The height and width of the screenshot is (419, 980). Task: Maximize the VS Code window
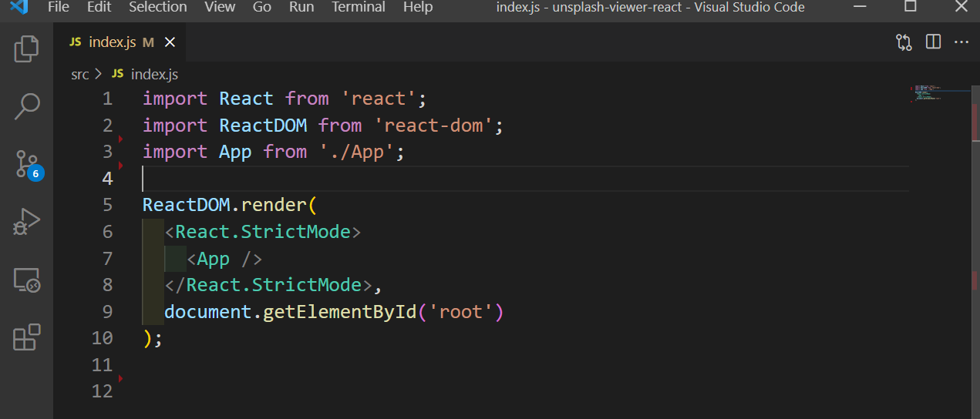pyautogui.click(x=910, y=8)
